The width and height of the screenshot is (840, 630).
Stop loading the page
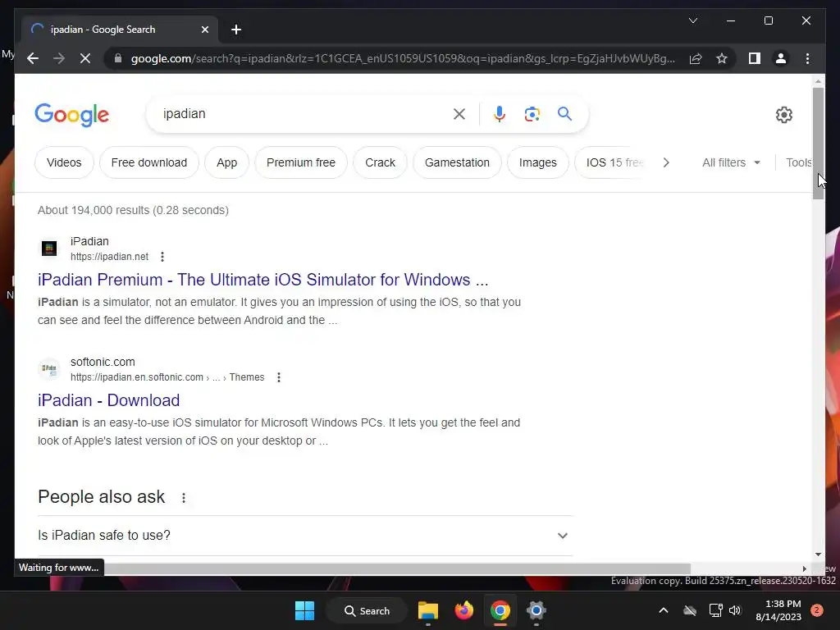[x=85, y=58]
